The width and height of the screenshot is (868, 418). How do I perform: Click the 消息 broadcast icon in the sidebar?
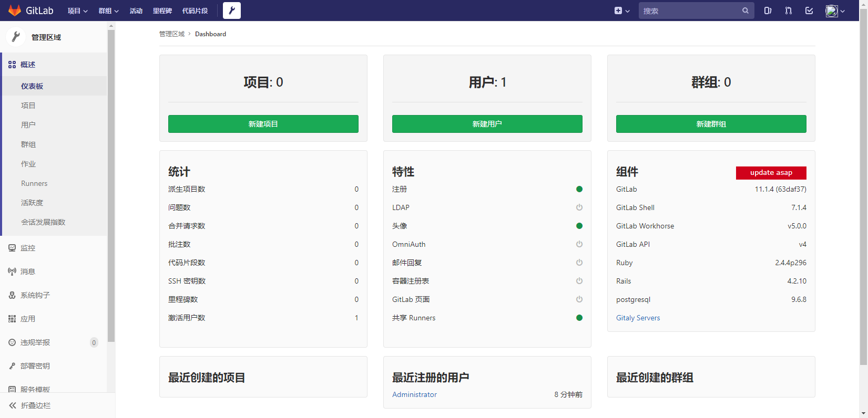12,271
